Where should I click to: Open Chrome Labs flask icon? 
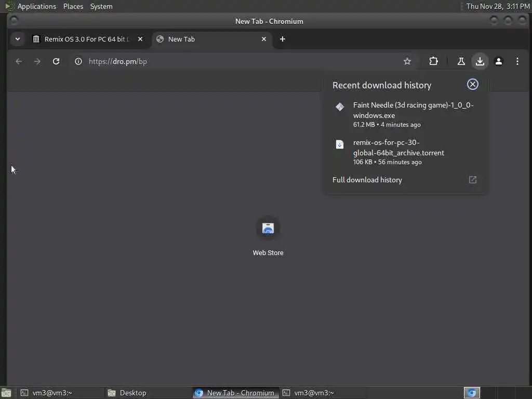(461, 61)
